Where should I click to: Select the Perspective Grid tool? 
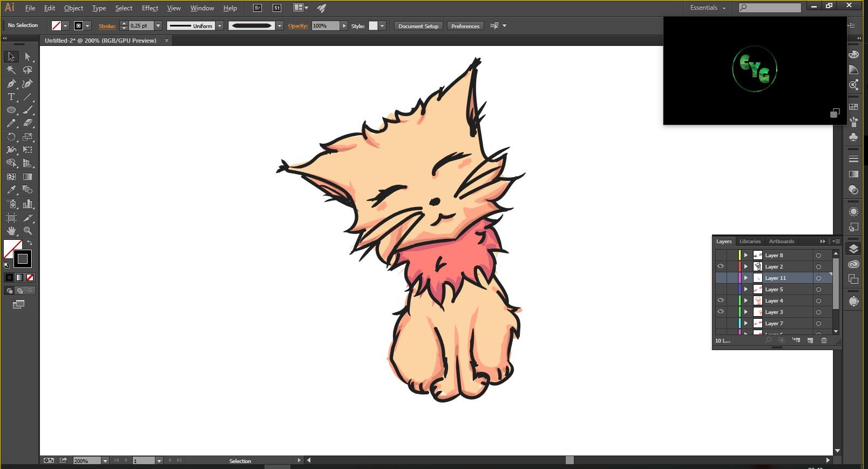click(28, 163)
